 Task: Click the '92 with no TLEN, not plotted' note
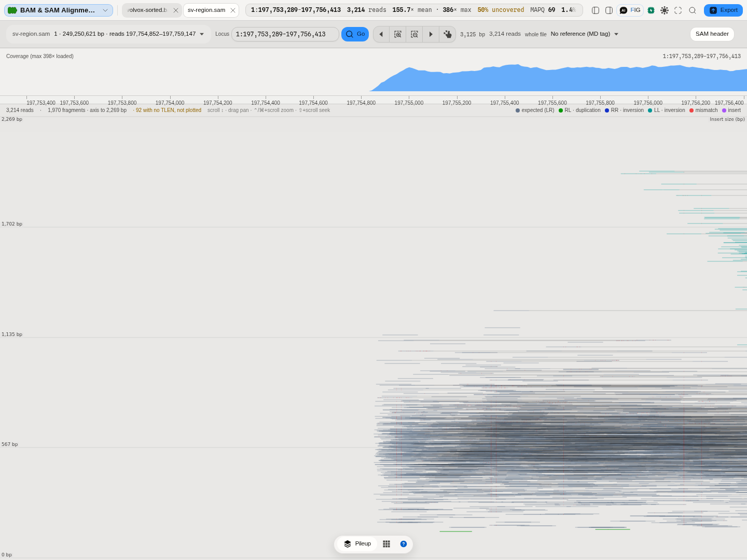pos(167,110)
